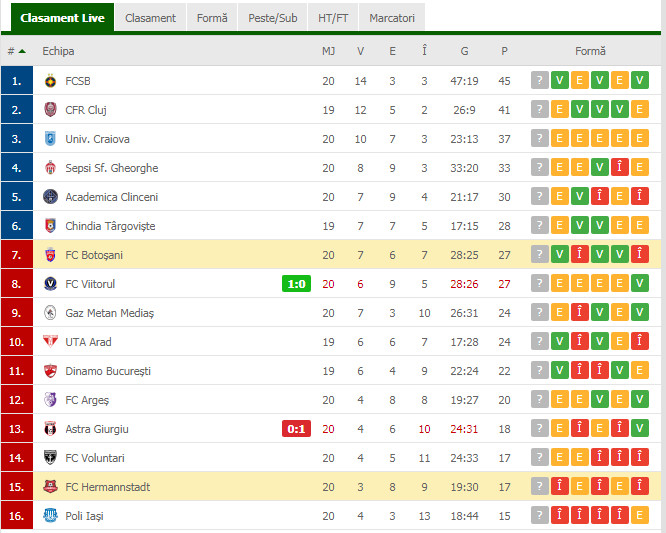Screen dimensions: 666x533
Task: Click the Poli Iași club crest
Action: click(x=50, y=516)
